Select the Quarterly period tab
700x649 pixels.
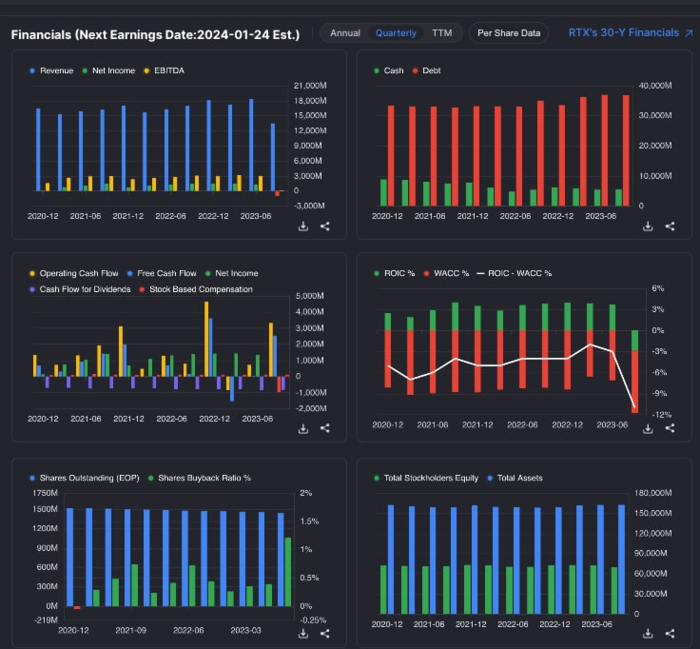[x=396, y=33]
